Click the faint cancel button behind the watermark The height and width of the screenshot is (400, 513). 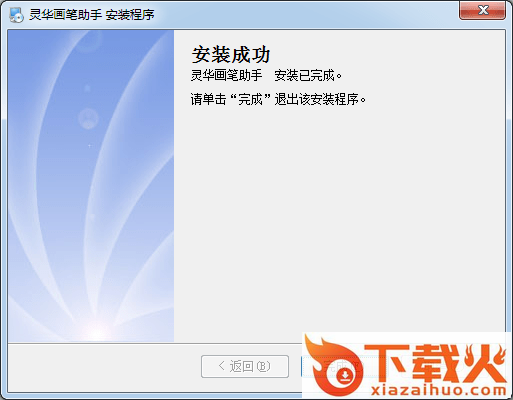443,366
